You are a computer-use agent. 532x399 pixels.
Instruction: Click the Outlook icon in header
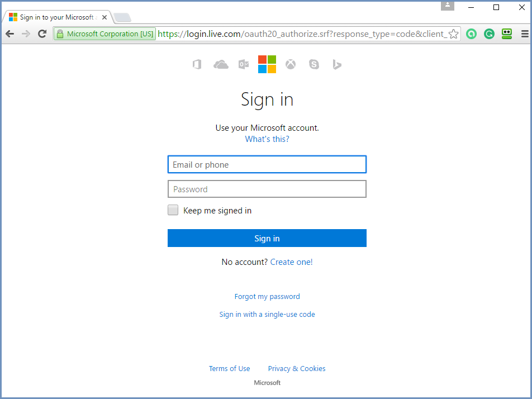[x=244, y=65]
